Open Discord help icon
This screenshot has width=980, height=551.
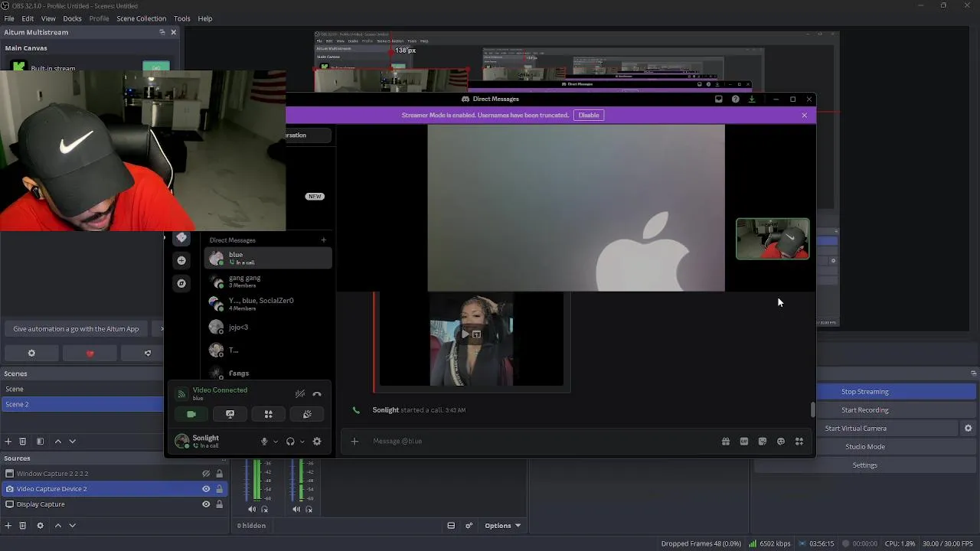point(735,99)
